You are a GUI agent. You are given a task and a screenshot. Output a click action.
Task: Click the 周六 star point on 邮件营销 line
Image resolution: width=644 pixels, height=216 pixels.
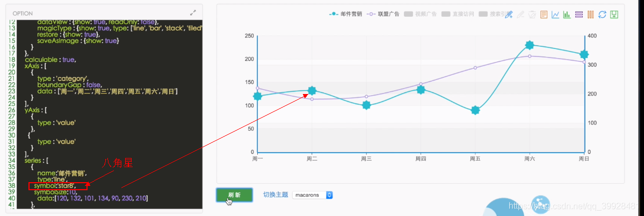point(530,45)
